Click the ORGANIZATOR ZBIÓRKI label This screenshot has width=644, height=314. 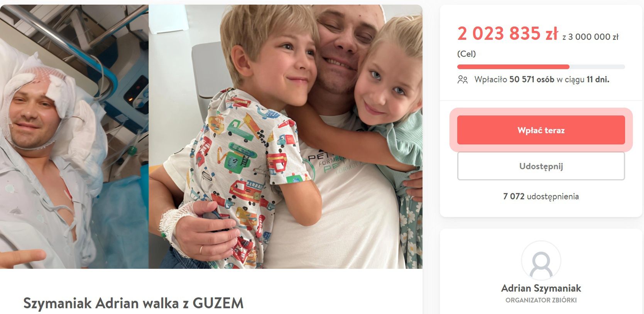coord(541,300)
